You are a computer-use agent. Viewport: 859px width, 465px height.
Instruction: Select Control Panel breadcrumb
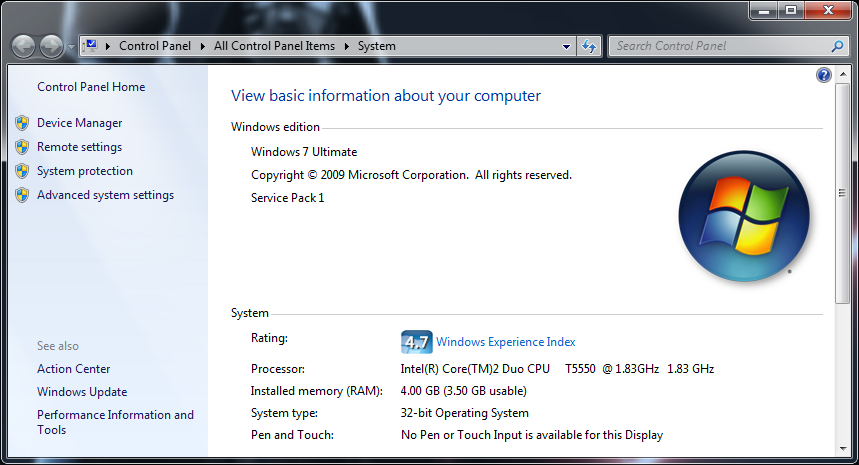(155, 46)
